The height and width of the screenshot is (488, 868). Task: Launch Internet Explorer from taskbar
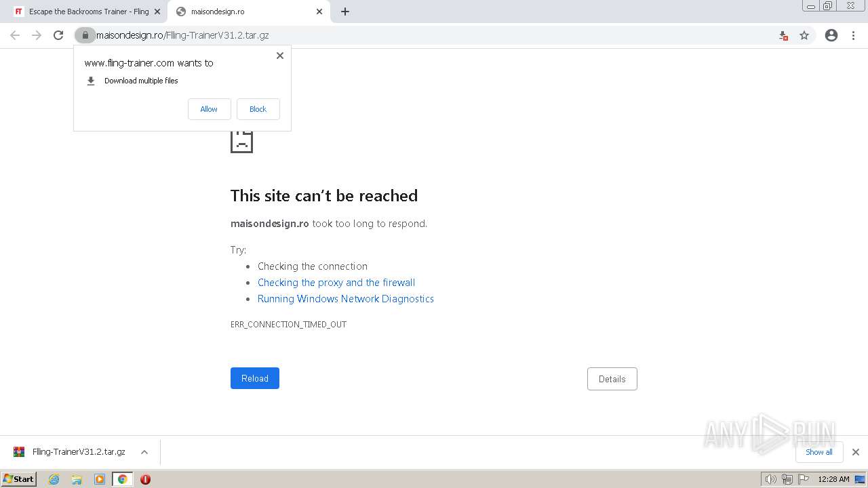(x=54, y=479)
